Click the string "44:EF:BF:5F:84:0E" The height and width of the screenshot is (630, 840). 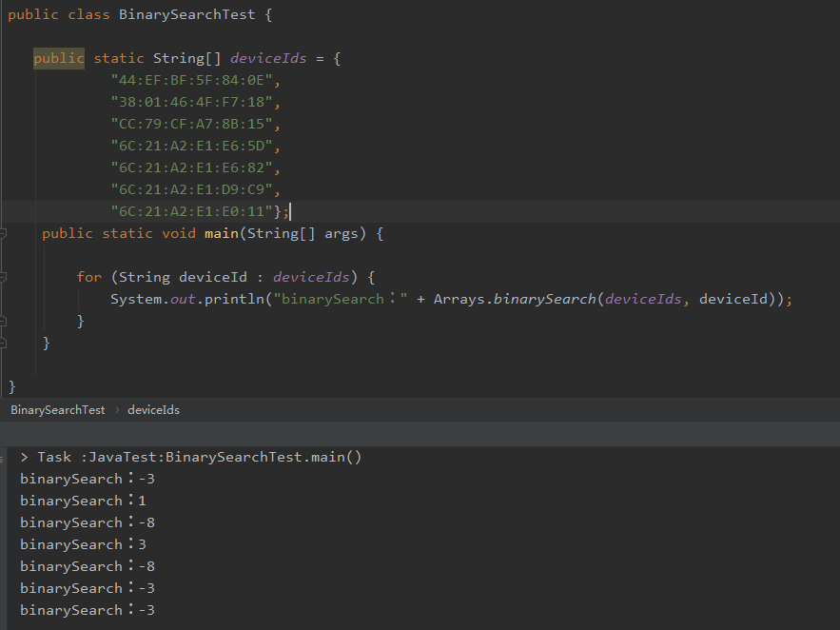(192, 80)
